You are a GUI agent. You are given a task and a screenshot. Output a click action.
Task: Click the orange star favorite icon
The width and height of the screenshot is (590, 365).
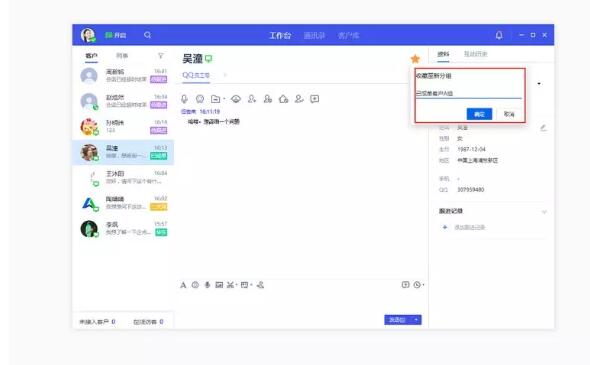tap(415, 59)
